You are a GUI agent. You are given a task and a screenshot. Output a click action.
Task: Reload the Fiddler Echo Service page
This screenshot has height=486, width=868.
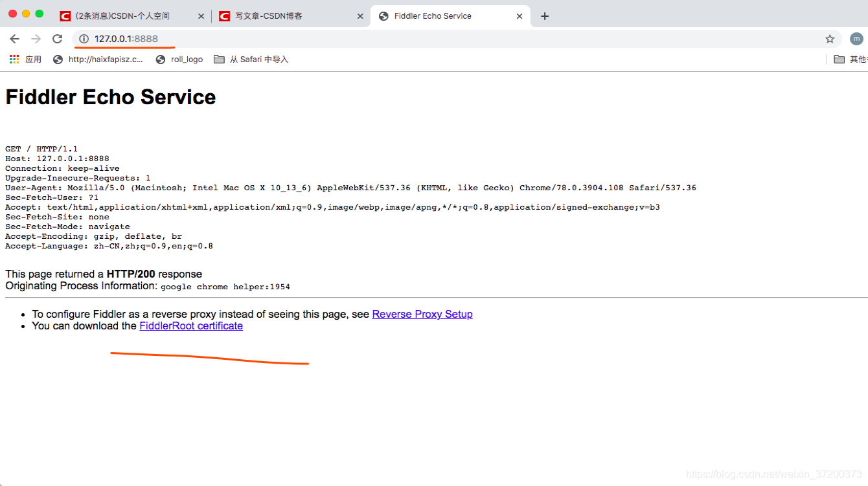click(57, 39)
